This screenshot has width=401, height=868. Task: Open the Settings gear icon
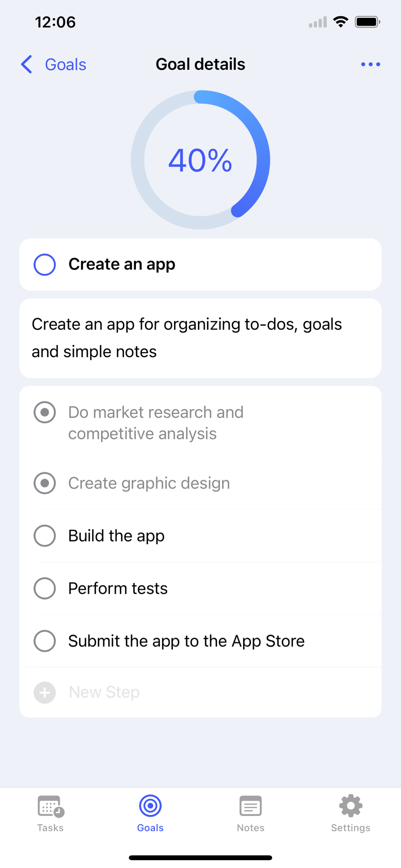click(x=351, y=806)
